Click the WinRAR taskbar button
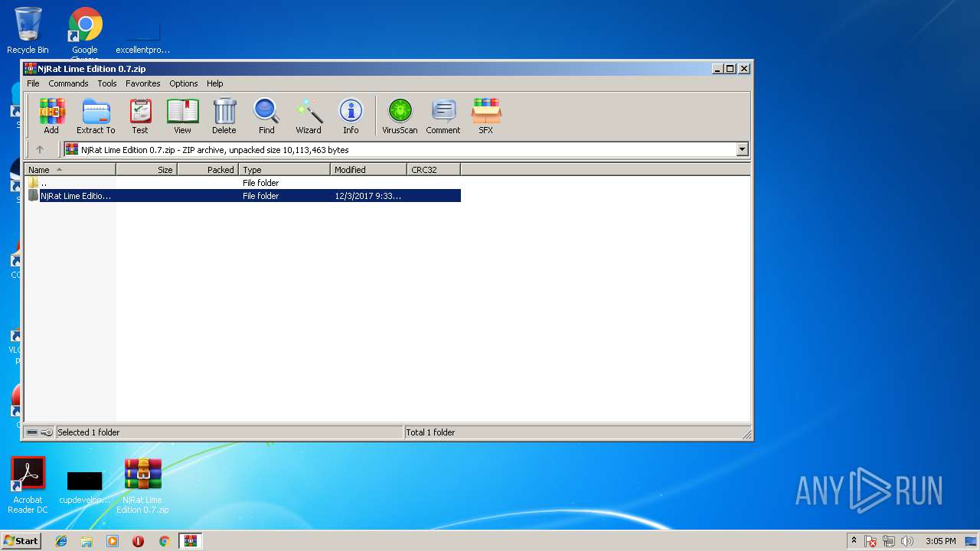This screenshot has height=551, width=980. [190, 541]
